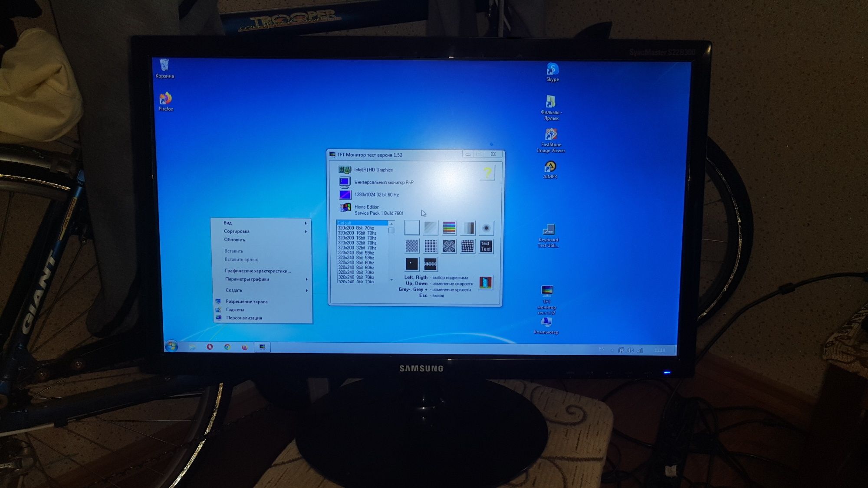Start the large checkerboard pattern test
Viewport: 868px width, 488px height.
tap(467, 246)
